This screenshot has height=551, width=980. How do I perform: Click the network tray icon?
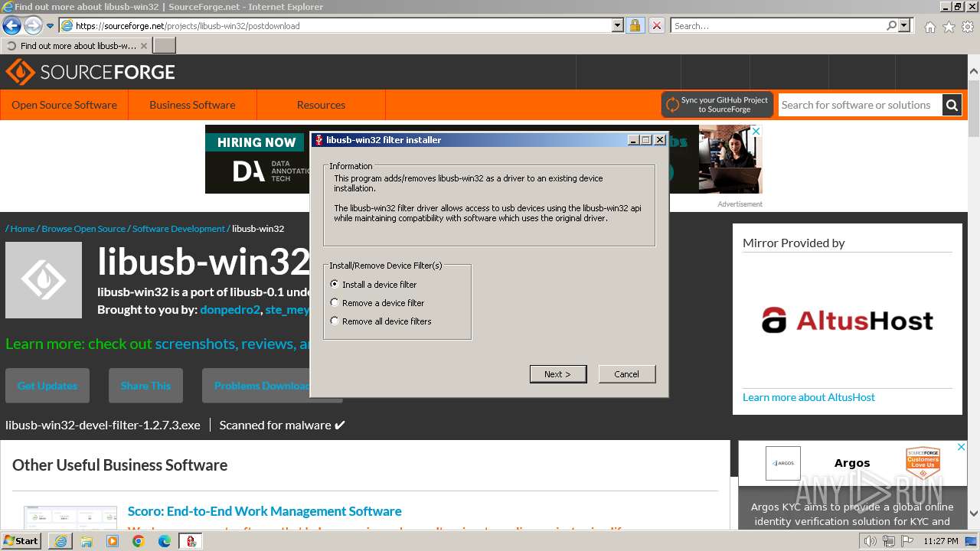tap(889, 541)
